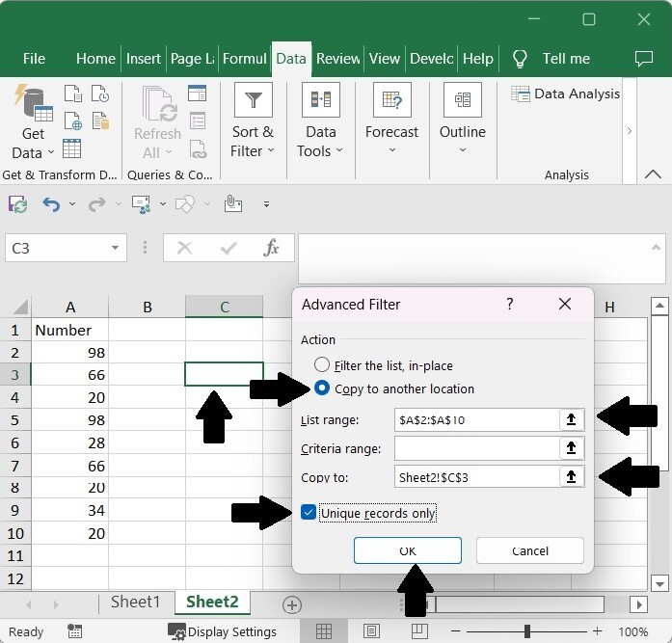Click the zoom slider in status bar

coord(526,631)
